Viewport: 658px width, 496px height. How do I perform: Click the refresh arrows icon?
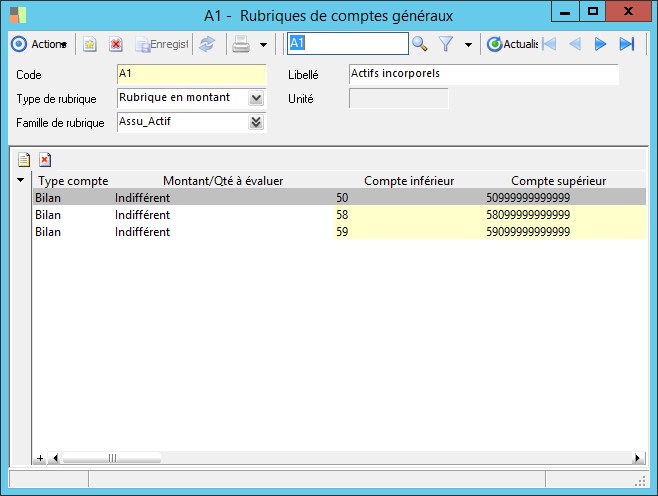(207, 44)
